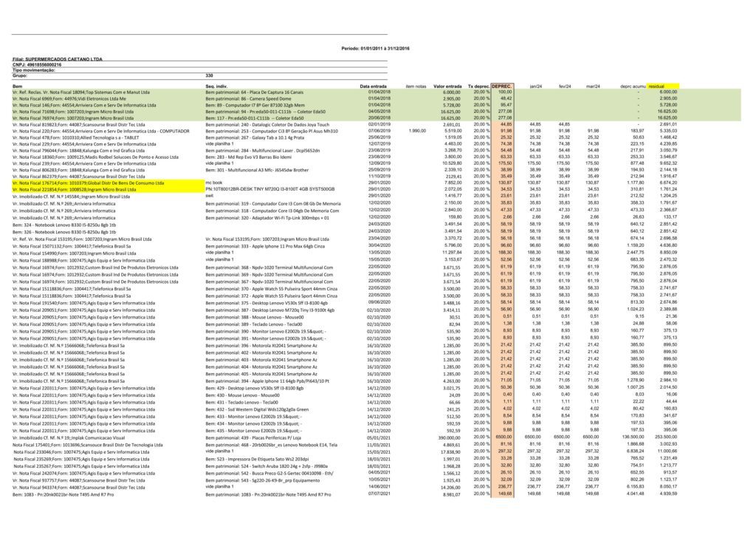
Task: Select the 'Filial: SUPERMERCADOS CAETANO LTDA' line
Action: [58, 59]
